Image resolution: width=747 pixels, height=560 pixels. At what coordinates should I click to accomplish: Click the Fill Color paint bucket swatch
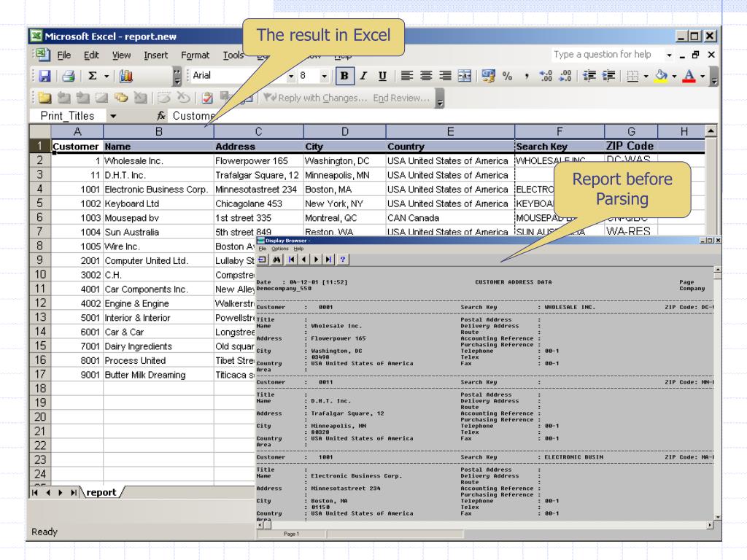tap(661, 76)
